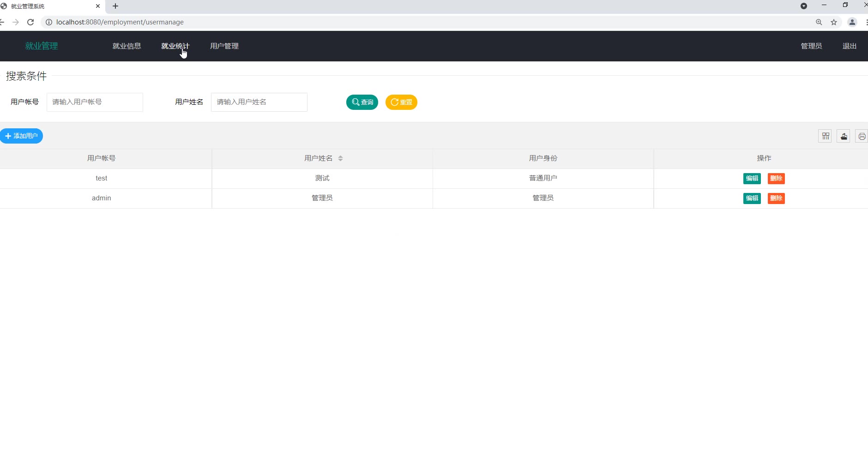Select 用户管理 in the navigation bar
The width and height of the screenshot is (868, 469).
click(224, 46)
